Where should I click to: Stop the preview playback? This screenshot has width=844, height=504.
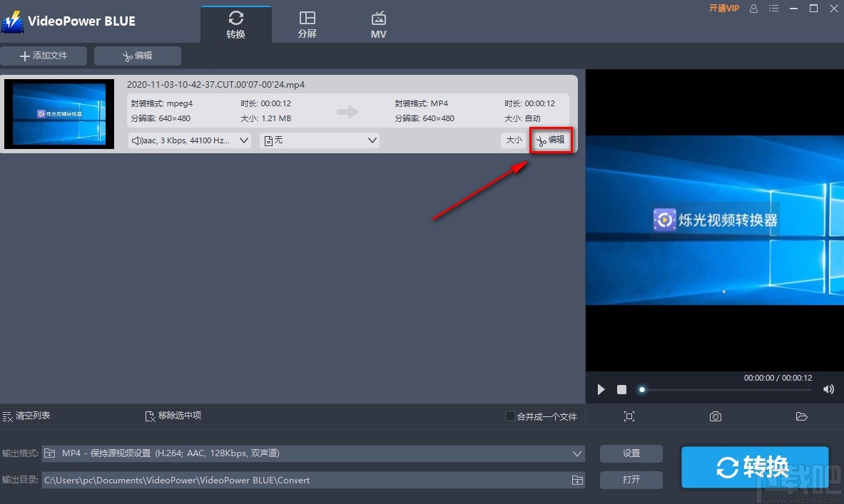[x=621, y=389]
